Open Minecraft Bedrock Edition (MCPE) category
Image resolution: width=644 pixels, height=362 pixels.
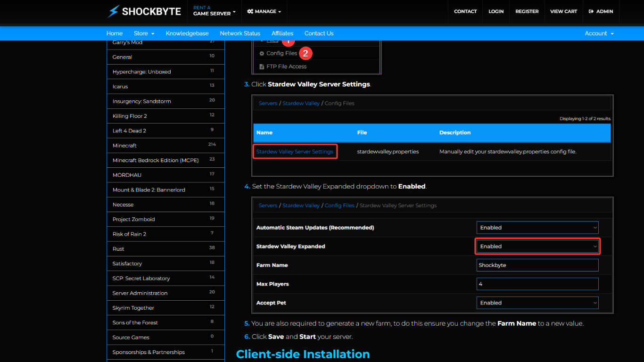pyautogui.click(x=165, y=160)
